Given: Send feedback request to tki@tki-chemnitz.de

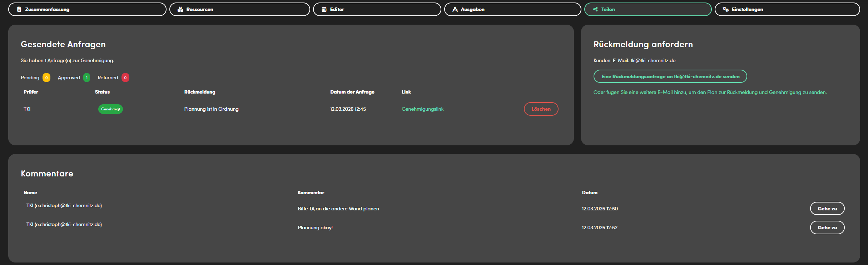Looking at the screenshot, I should [670, 76].
